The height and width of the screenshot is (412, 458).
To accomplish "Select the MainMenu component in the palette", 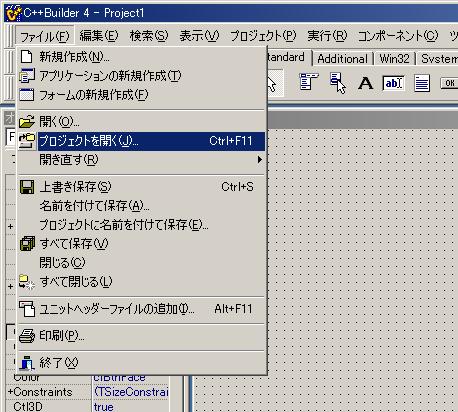I will 308,82.
